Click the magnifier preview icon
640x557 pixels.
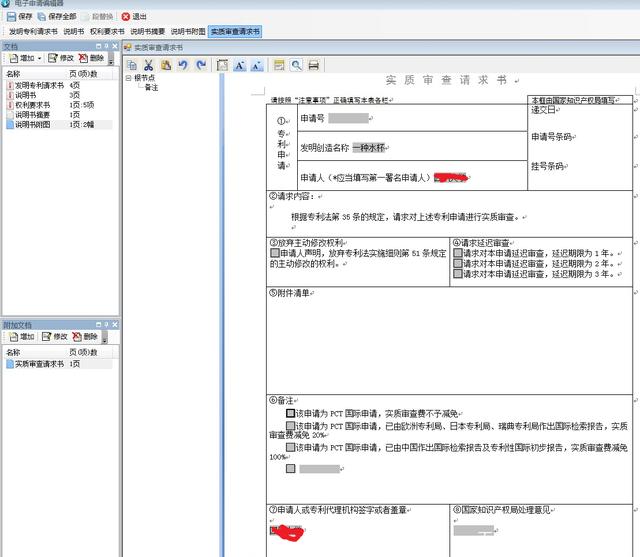coord(296,65)
